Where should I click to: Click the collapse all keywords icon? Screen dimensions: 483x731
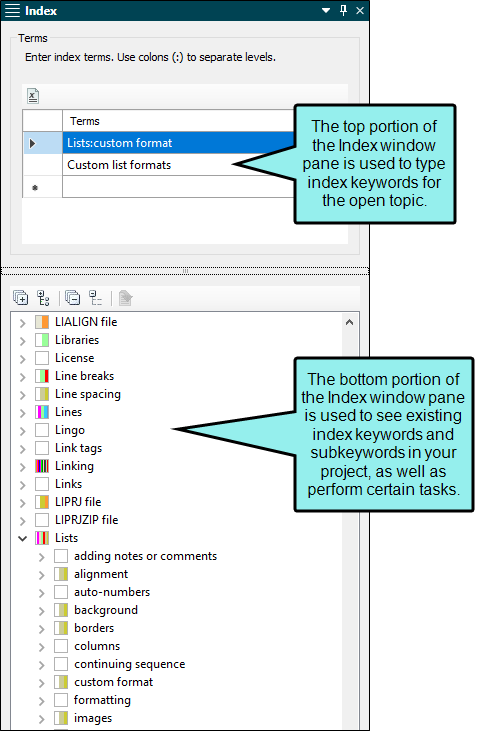pyautogui.click(x=72, y=297)
